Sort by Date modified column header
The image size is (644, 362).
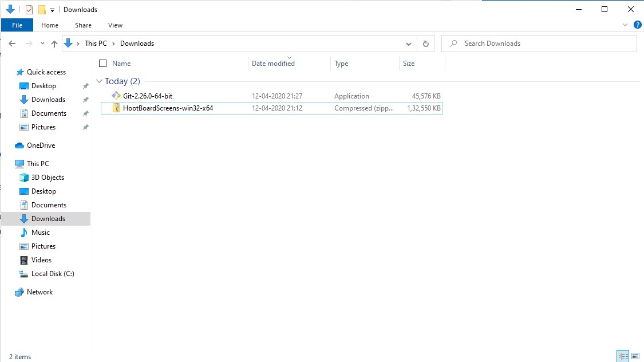[273, 64]
